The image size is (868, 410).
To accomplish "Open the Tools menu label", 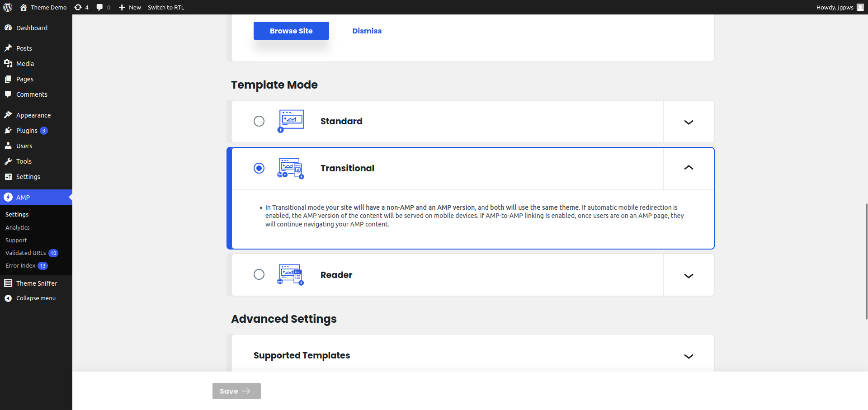I will click(24, 161).
